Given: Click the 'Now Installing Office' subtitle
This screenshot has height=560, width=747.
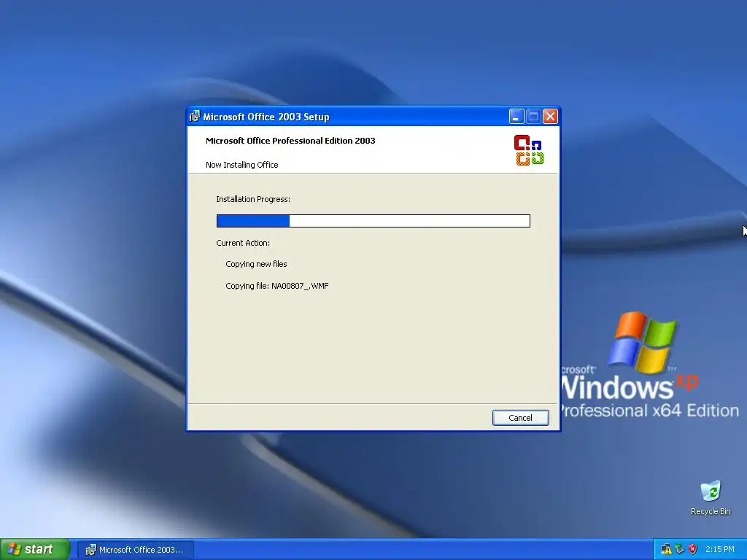Looking at the screenshot, I should (242, 165).
